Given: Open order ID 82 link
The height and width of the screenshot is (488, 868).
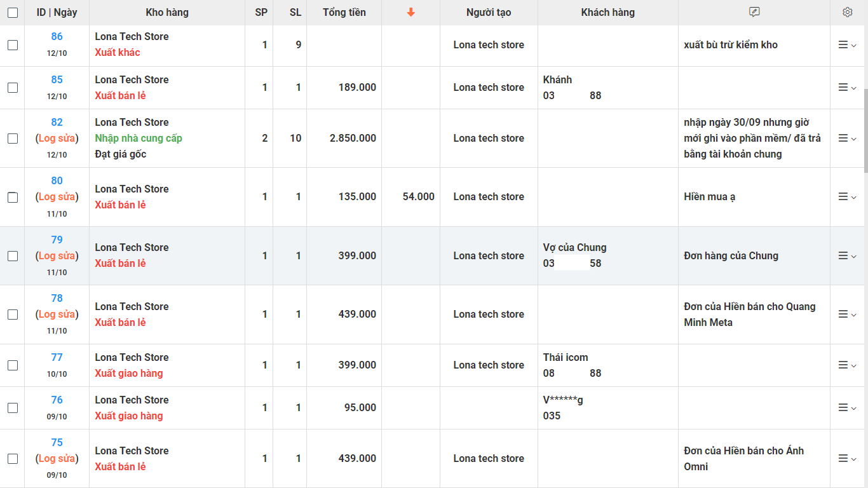Looking at the screenshot, I should click(57, 122).
